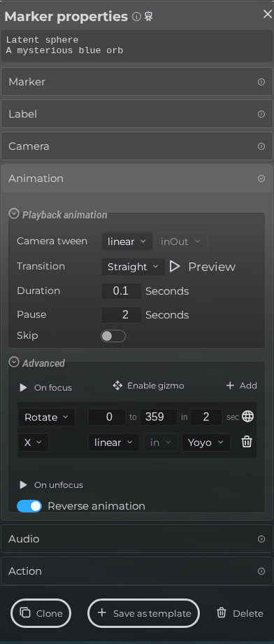Edit the marker description text box
274x644 pixels.
(137, 45)
